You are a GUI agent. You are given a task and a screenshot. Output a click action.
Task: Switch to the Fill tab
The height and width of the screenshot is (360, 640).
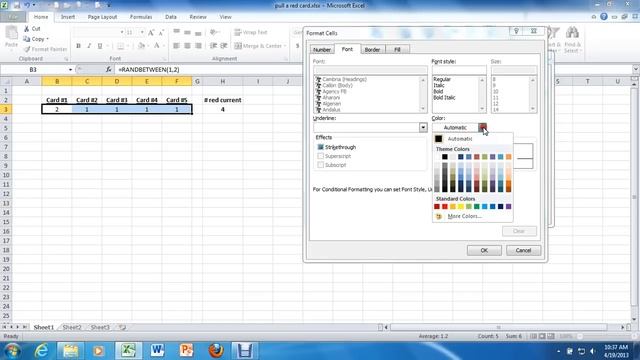click(397, 49)
